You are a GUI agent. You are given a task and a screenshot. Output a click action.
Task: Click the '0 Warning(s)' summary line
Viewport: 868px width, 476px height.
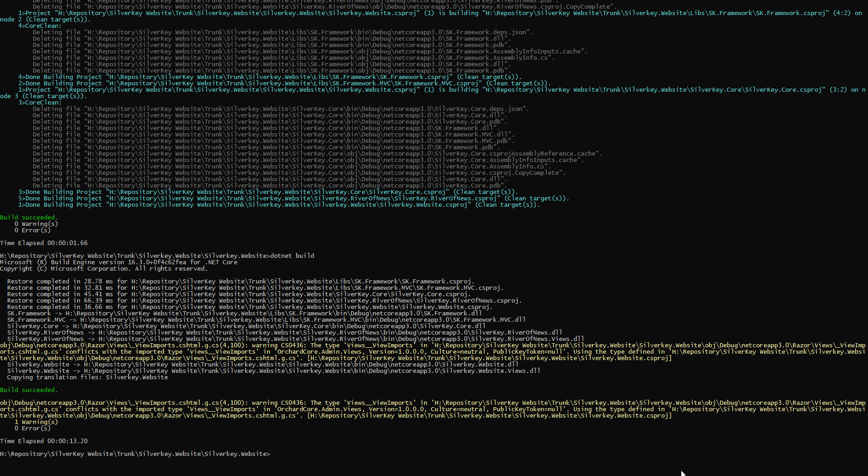tap(37, 224)
